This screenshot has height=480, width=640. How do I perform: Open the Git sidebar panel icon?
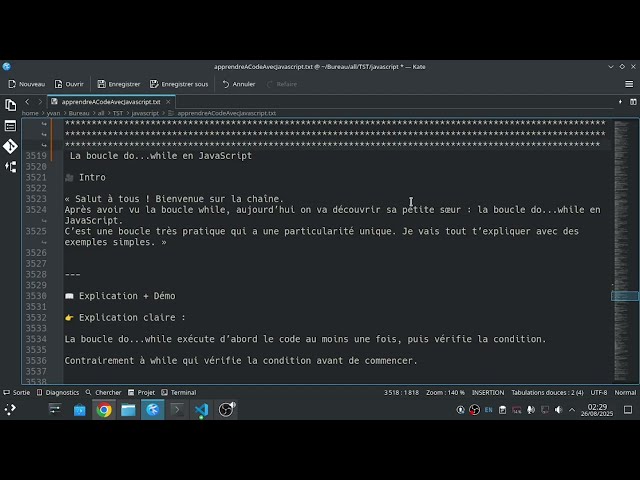10,146
